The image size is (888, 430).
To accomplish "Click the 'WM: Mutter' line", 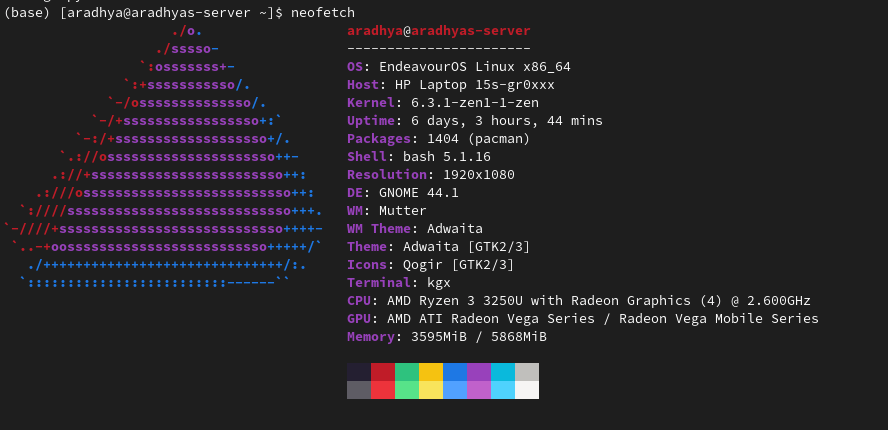I will [387, 211].
